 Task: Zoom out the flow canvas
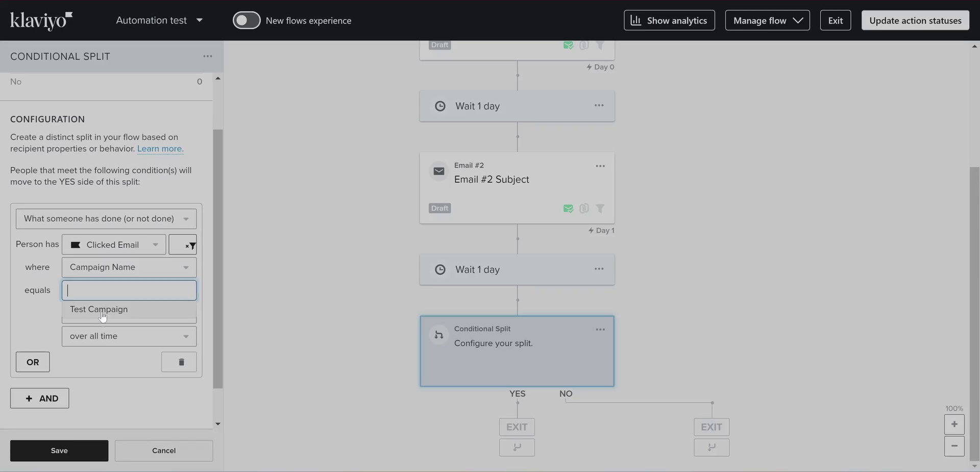coord(954,446)
